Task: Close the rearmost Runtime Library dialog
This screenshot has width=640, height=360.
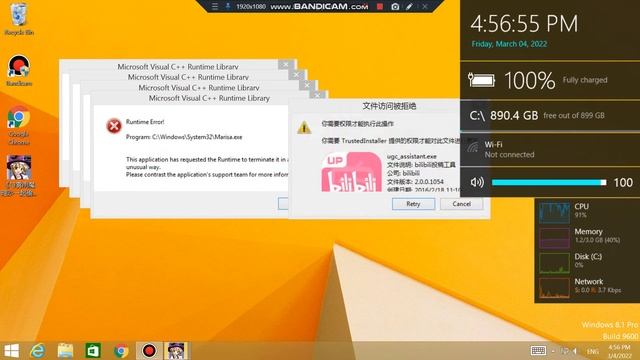Action: [285, 64]
